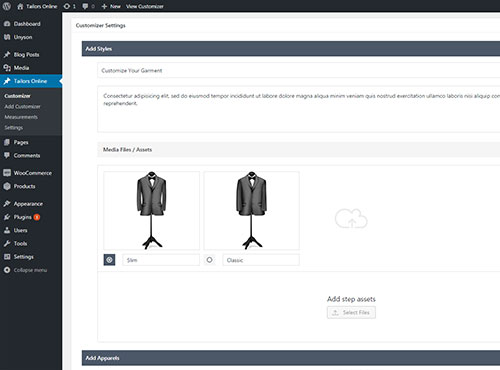Click the updates counter icon
Image resolution: width=500 pixels, height=370 pixels.
[69, 6]
